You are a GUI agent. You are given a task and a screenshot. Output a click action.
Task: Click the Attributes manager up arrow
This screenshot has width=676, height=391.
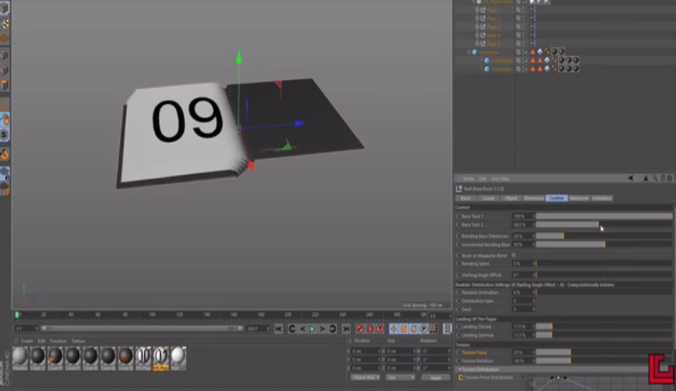(645, 178)
